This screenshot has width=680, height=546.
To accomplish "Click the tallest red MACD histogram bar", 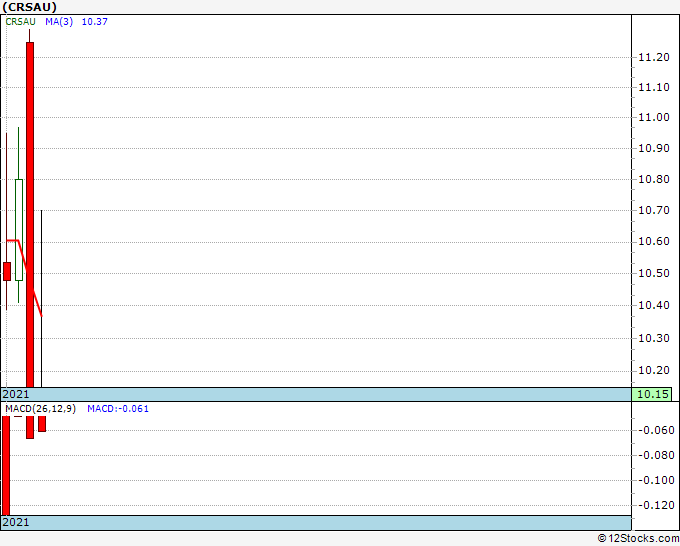I will [6, 466].
